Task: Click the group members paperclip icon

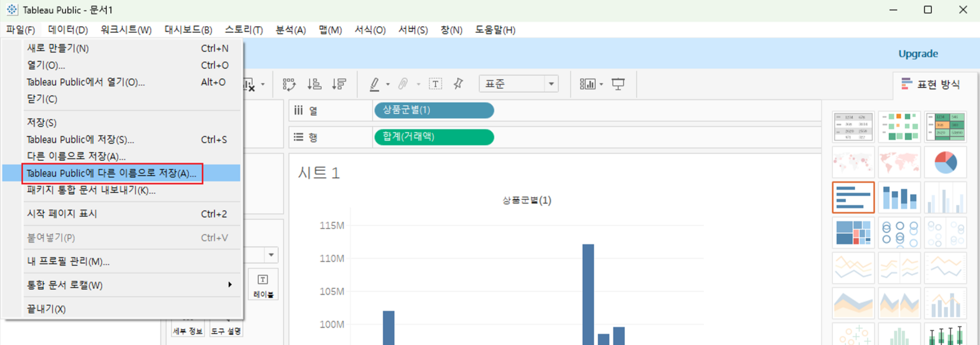Action: click(403, 84)
